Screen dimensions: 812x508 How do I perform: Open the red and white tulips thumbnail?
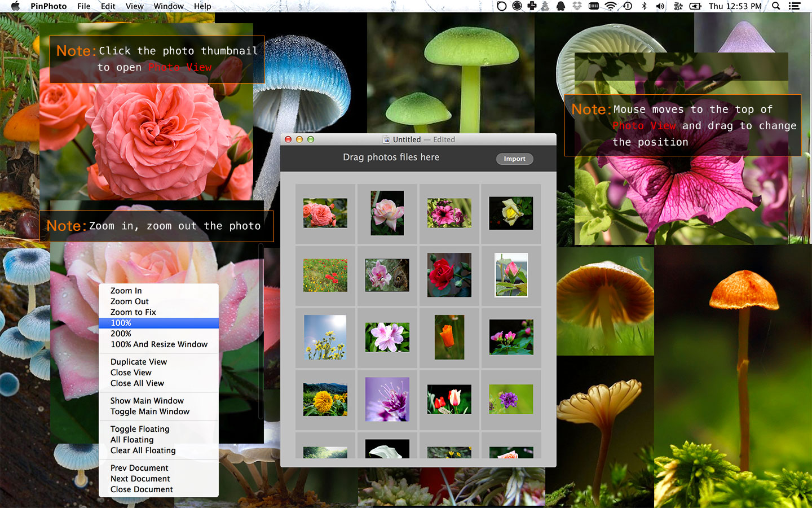[x=449, y=399]
